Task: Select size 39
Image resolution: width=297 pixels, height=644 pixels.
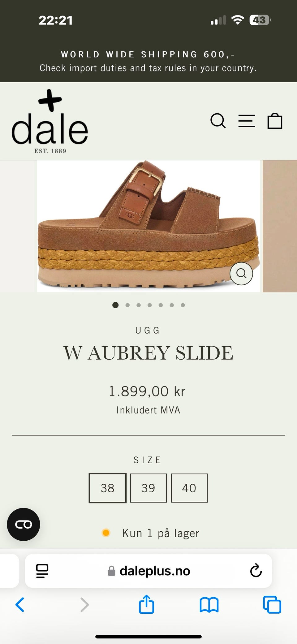Action: [x=148, y=488]
